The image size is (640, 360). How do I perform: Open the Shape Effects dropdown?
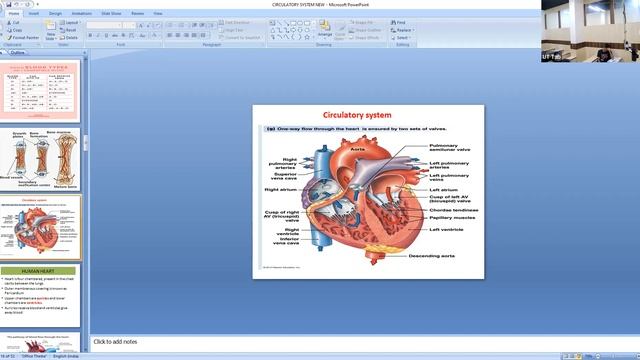pos(364,38)
